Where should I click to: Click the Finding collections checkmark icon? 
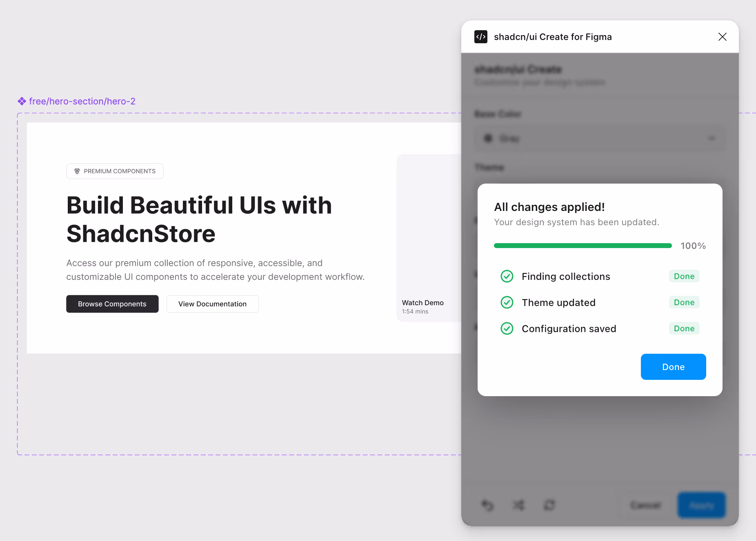pos(507,276)
